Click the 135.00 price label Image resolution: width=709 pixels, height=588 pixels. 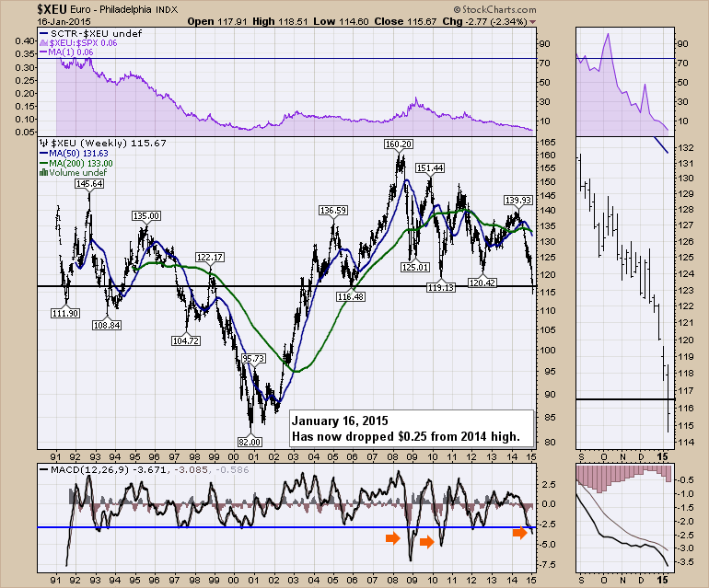pos(146,216)
